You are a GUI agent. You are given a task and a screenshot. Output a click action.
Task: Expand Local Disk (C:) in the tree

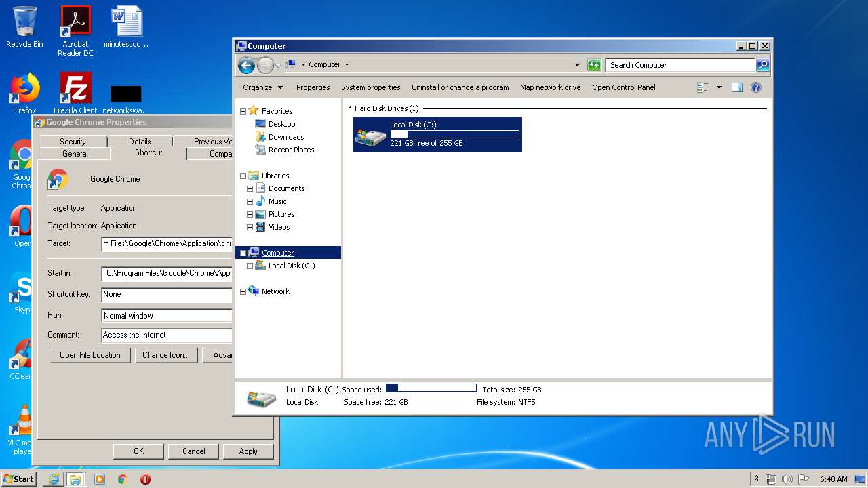[250, 266]
